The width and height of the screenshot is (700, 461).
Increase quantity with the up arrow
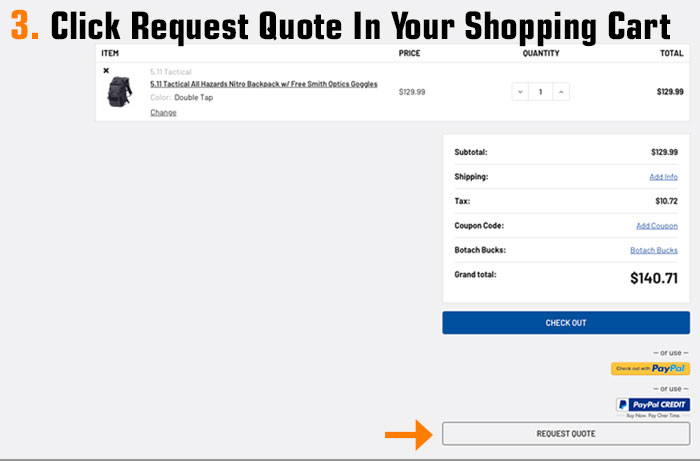[561, 92]
